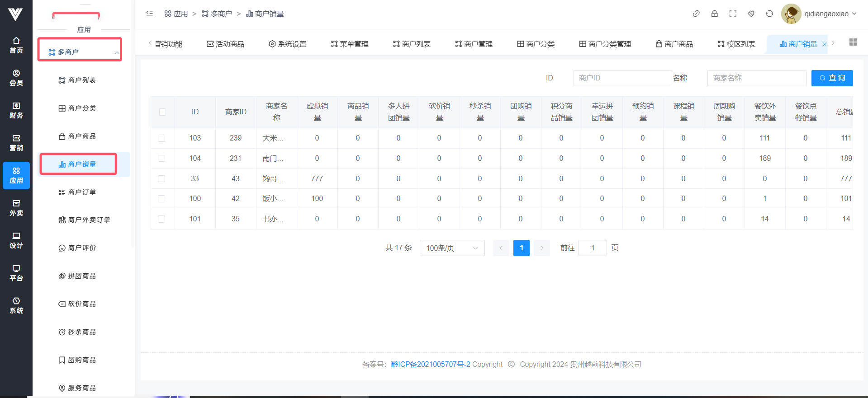
Task: Click the 商户ID input field
Action: (622, 78)
